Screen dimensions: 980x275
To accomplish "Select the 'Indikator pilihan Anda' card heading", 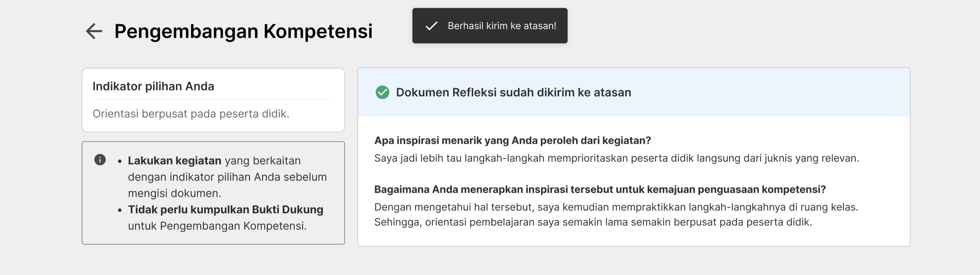I will point(153,86).
